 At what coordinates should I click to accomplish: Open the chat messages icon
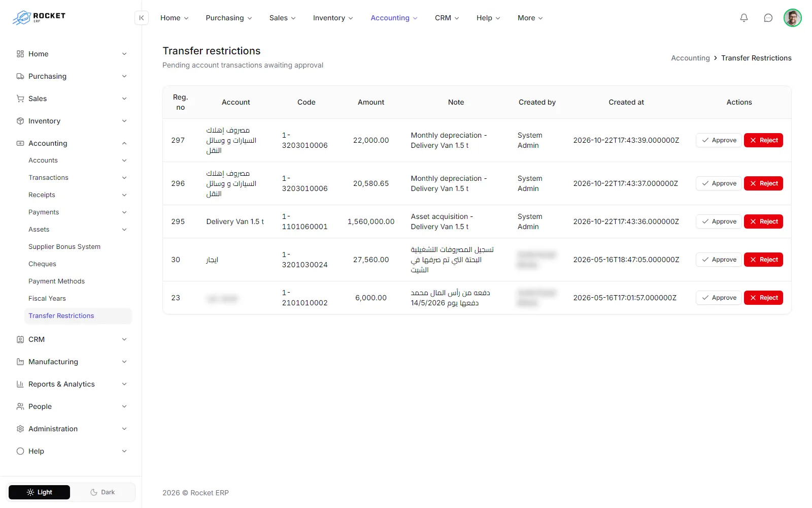coord(768,18)
